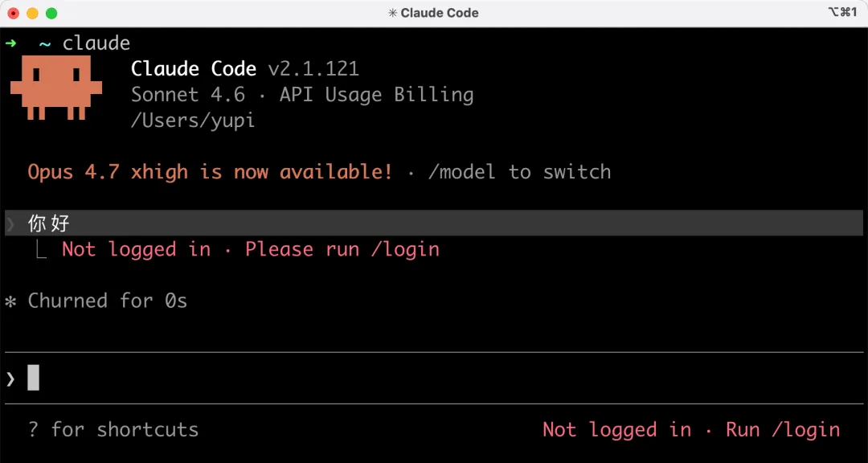Click "Opus 4.7 xhigh is now available!" notice
This screenshot has height=463, width=868.
(210, 172)
